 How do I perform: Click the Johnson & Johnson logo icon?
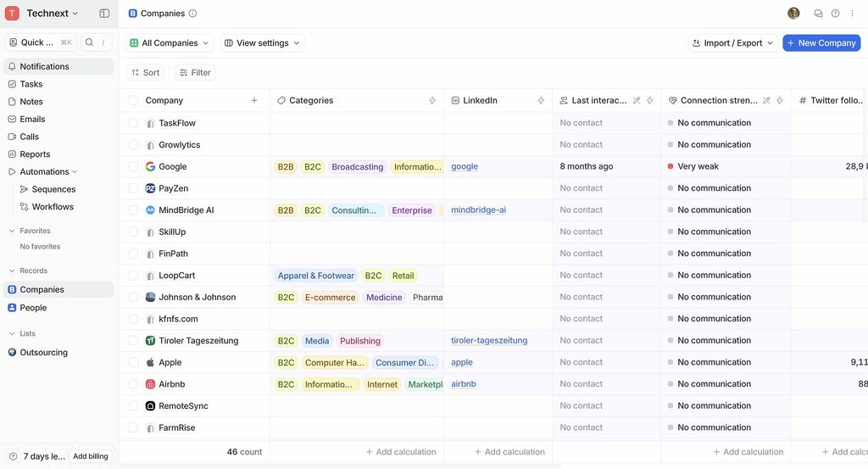click(x=150, y=297)
